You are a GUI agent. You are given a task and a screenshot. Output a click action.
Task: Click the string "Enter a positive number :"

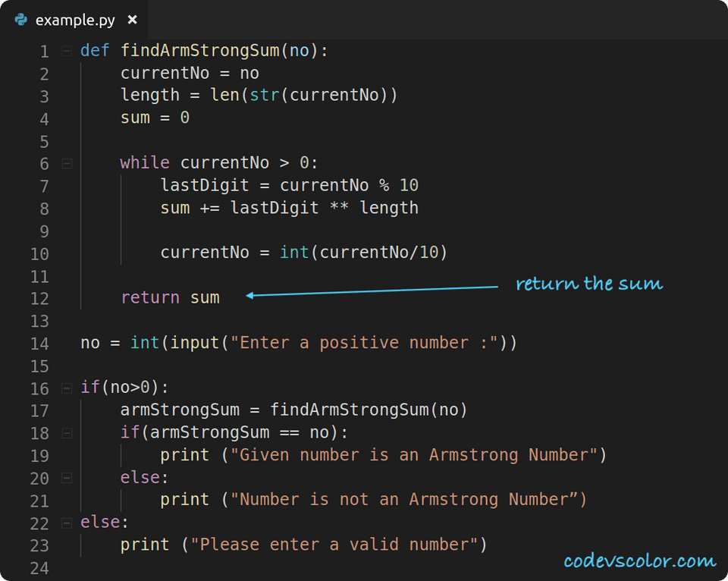tap(365, 343)
